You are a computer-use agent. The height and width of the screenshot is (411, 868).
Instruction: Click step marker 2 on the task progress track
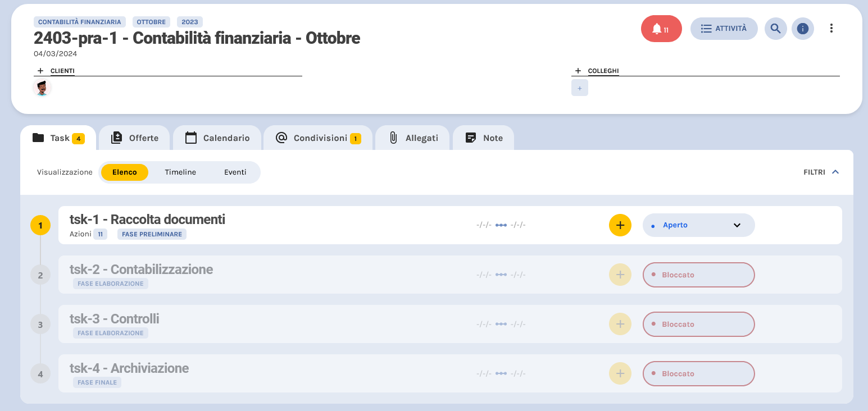tap(40, 275)
